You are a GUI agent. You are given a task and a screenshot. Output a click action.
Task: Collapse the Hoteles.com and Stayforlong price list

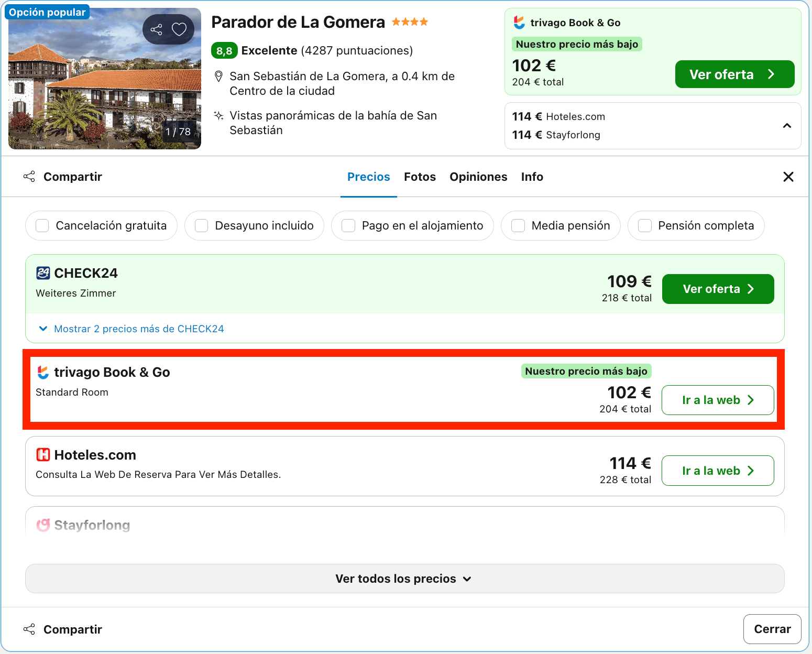point(787,126)
